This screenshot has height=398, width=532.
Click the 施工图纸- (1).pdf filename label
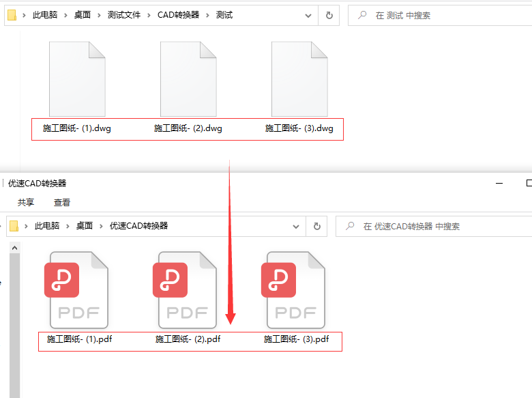pyautogui.click(x=79, y=339)
